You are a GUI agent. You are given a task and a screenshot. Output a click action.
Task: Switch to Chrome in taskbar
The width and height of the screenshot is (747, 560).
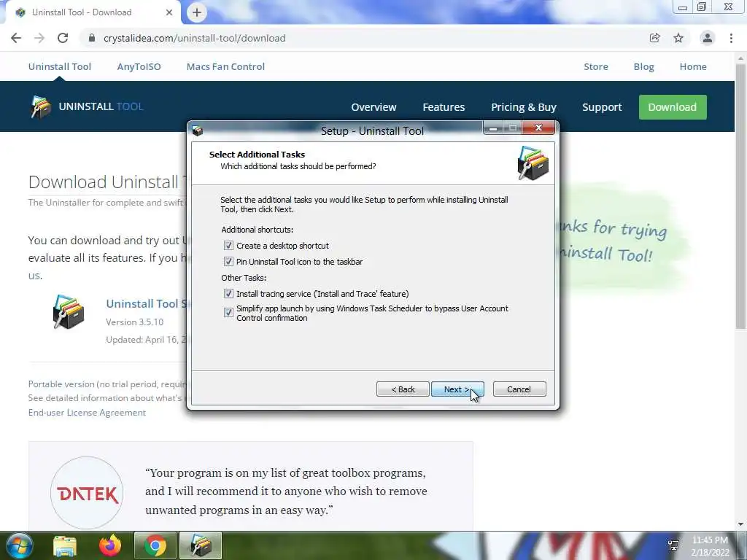[x=155, y=545]
